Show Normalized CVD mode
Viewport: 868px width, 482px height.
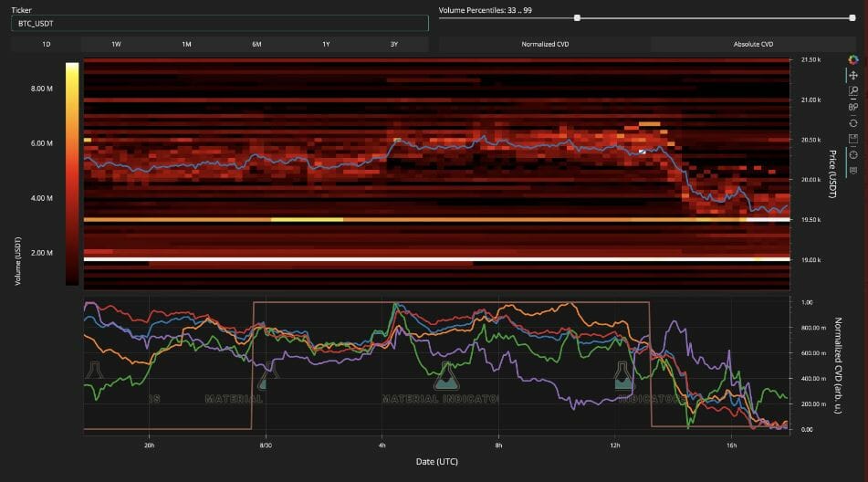tap(544, 44)
